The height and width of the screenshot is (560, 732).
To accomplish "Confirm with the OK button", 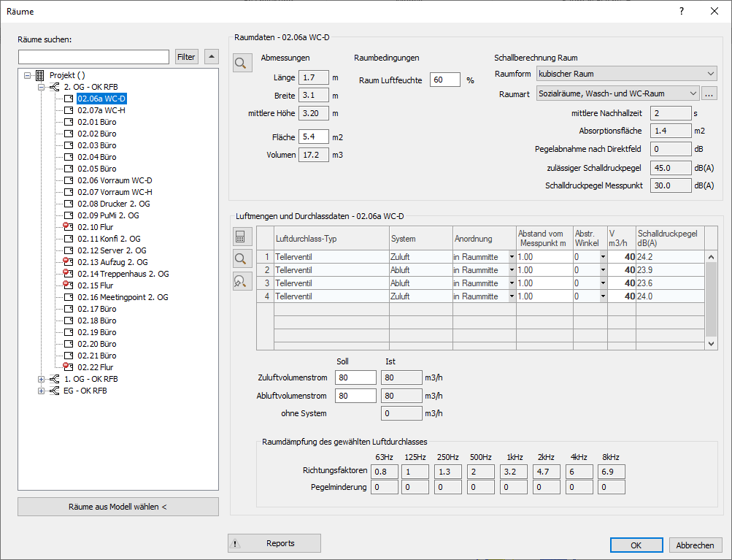I will tap(636, 545).
